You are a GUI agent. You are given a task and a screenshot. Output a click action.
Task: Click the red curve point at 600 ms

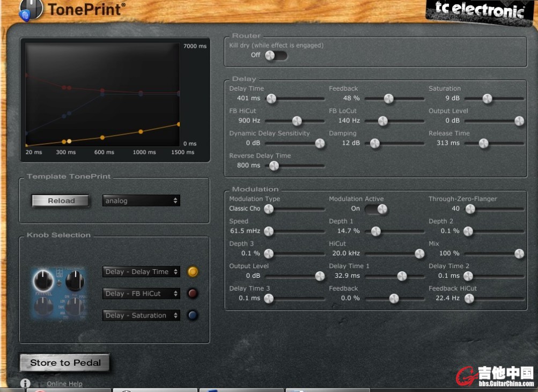pos(102,91)
